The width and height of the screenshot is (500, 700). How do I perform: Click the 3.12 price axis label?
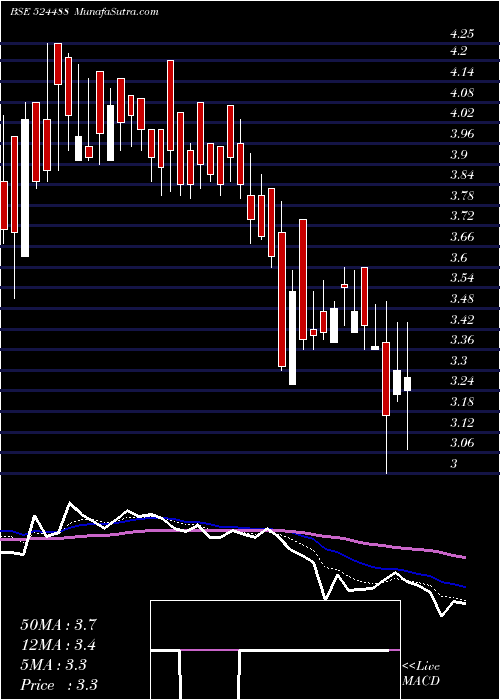pyautogui.click(x=462, y=422)
